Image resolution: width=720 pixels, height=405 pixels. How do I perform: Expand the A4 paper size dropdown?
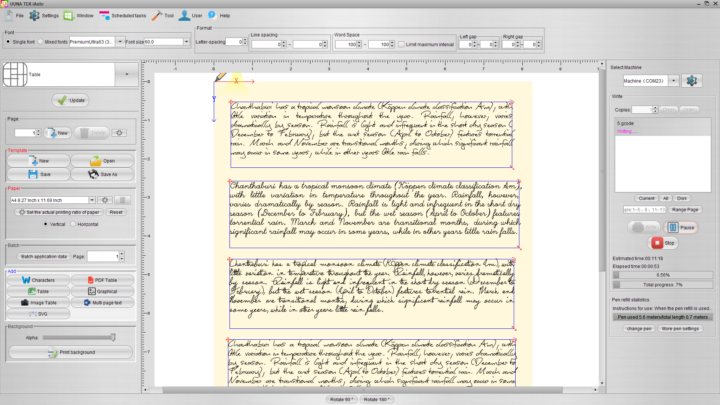click(x=92, y=200)
